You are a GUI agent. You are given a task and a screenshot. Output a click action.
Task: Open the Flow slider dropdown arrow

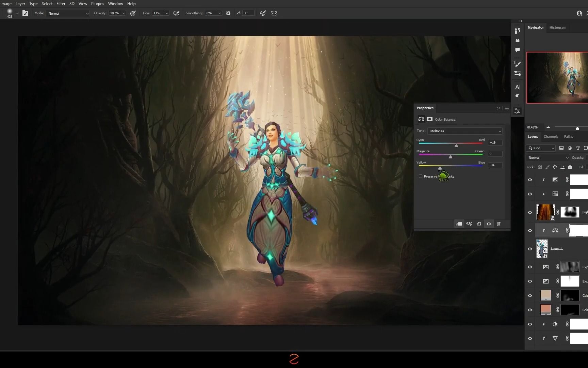click(x=167, y=13)
